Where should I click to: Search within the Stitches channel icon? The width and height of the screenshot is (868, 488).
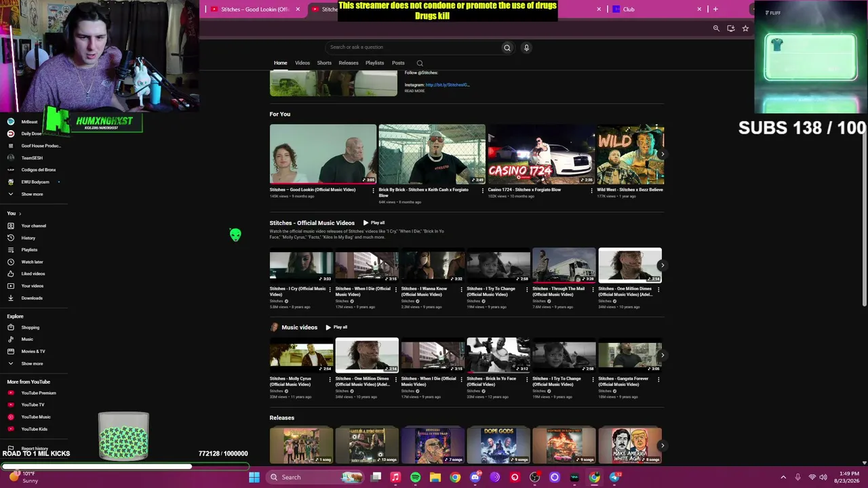[x=420, y=63]
